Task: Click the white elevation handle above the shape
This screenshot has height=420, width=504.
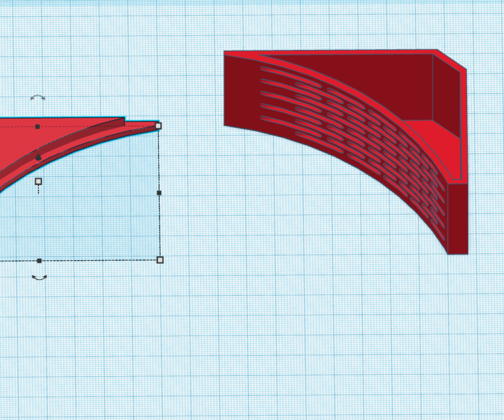Action: click(38, 181)
